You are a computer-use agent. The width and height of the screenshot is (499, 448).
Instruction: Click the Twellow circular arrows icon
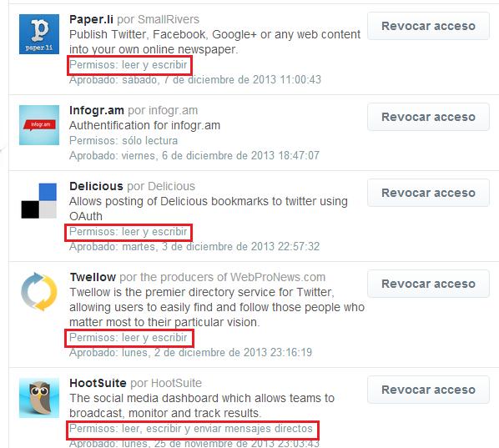pyautogui.click(x=39, y=291)
